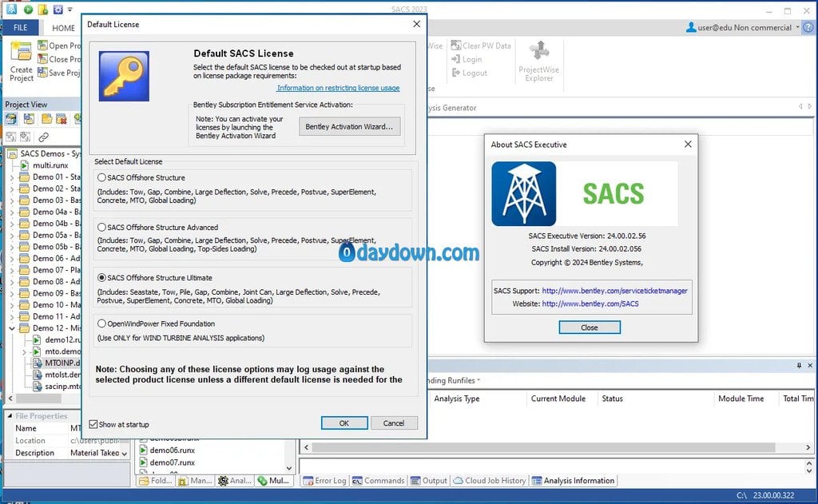This screenshot has width=818, height=504.
Task: Open the Cloud Job History tab
Action: (490, 481)
